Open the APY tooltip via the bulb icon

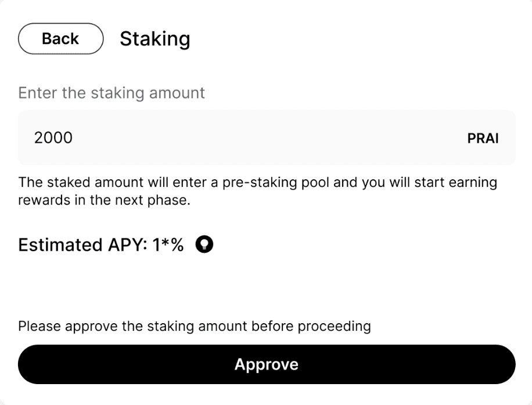point(204,244)
